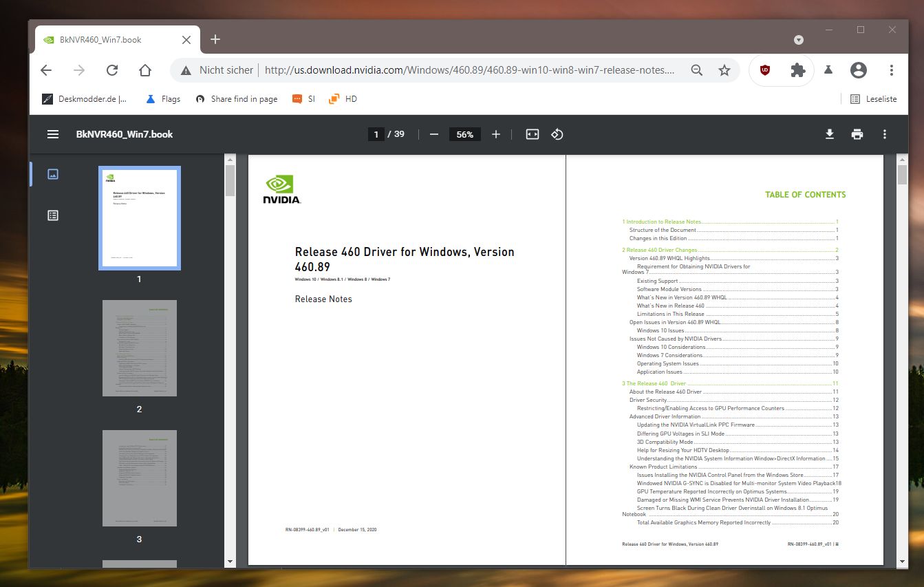
Task: Select page 2 thumbnail
Action: (140, 348)
